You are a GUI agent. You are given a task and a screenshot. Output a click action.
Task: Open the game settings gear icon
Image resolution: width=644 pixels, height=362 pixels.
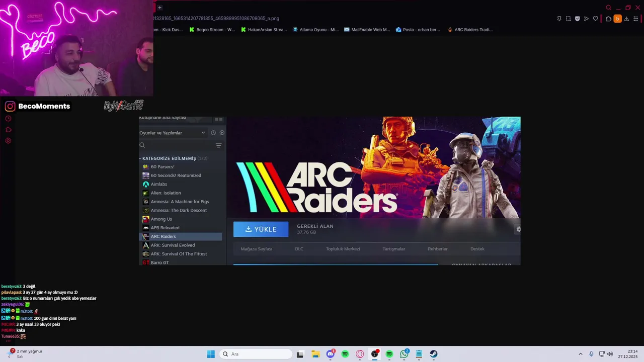(x=518, y=229)
